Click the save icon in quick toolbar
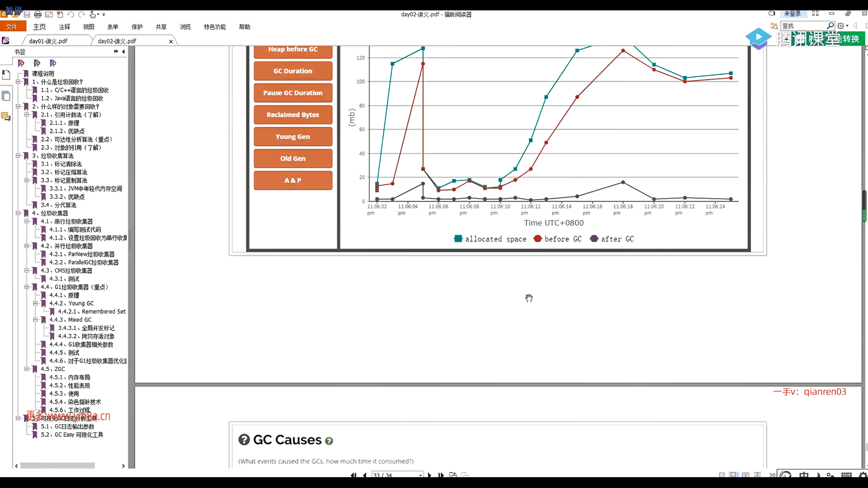The height and width of the screenshot is (488, 868). coord(27,14)
